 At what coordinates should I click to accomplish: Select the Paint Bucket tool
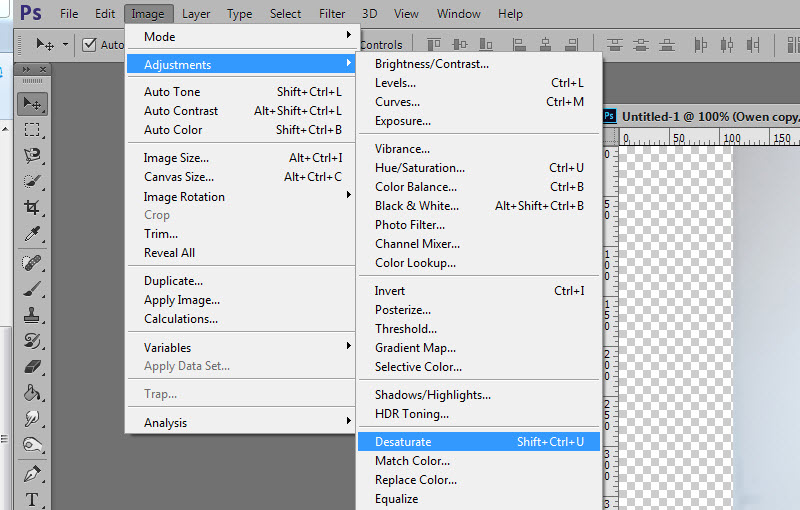(32, 393)
